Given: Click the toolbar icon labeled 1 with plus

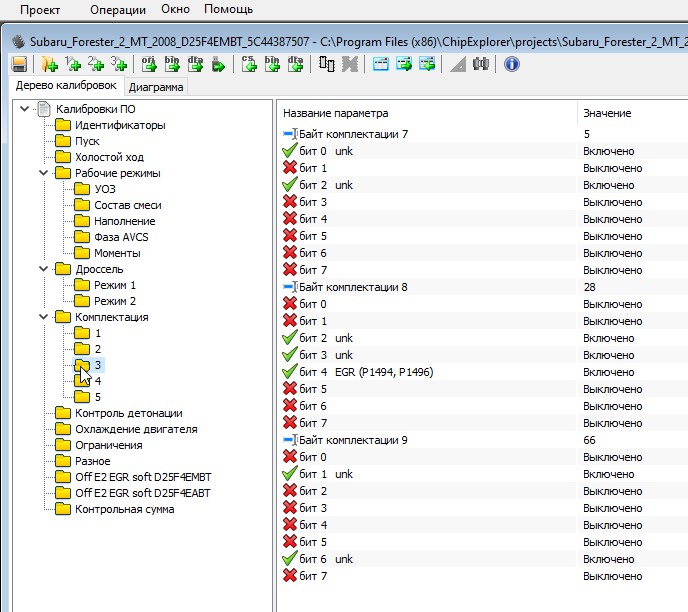Looking at the screenshot, I should point(73,64).
